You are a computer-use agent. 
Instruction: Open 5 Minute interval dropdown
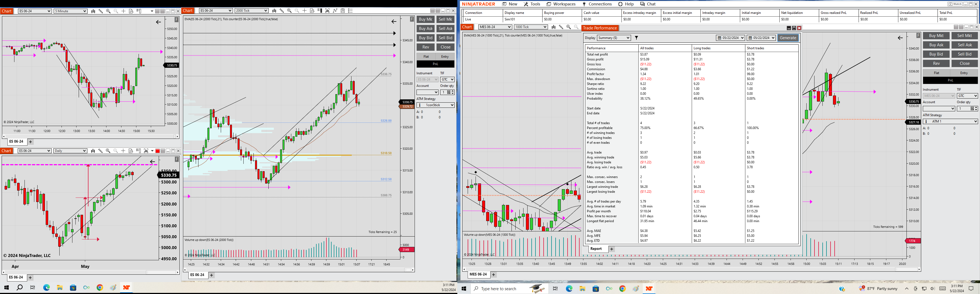pyautogui.click(x=71, y=11)
